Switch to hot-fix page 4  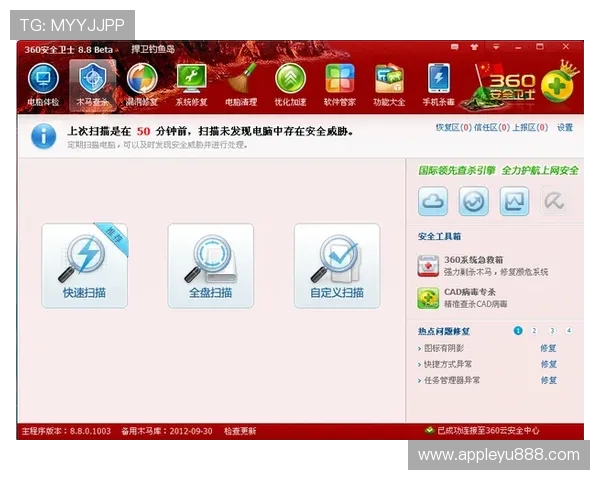[x=569, y=331]
